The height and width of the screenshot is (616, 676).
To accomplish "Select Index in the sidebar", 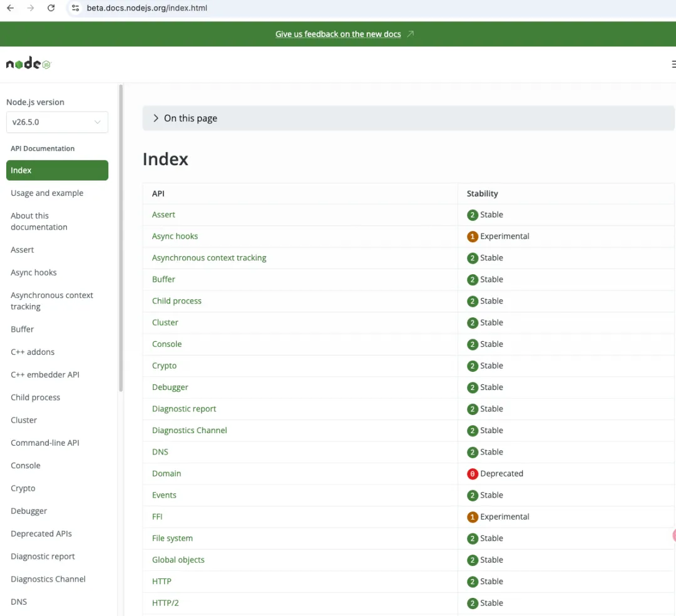I will (x=57, y=170).
